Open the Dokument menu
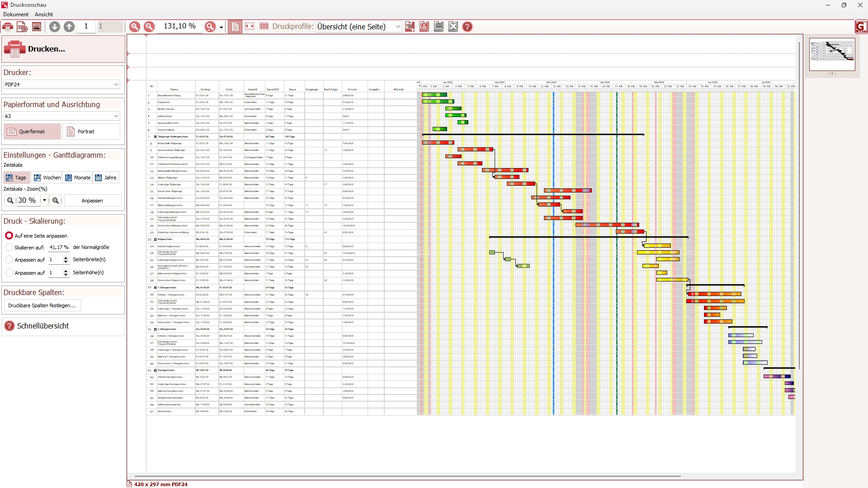This screenshot has height=488, width=868. [x=16, y=14]
